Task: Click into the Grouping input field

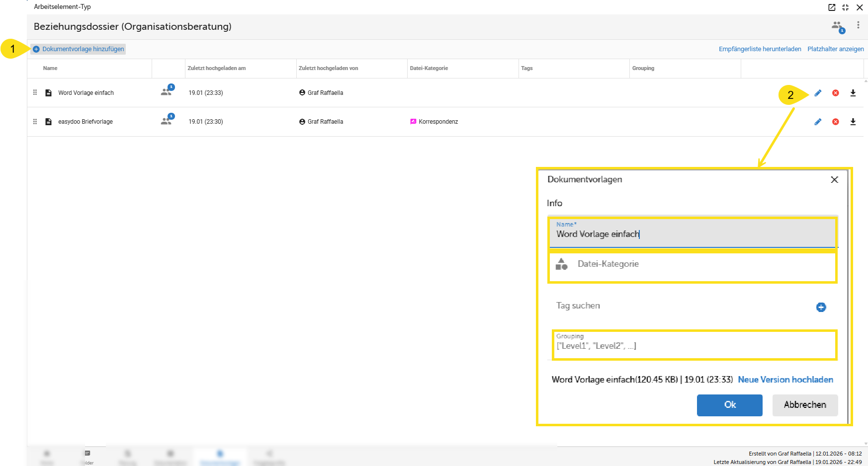Action: click(x=694, y=346)
